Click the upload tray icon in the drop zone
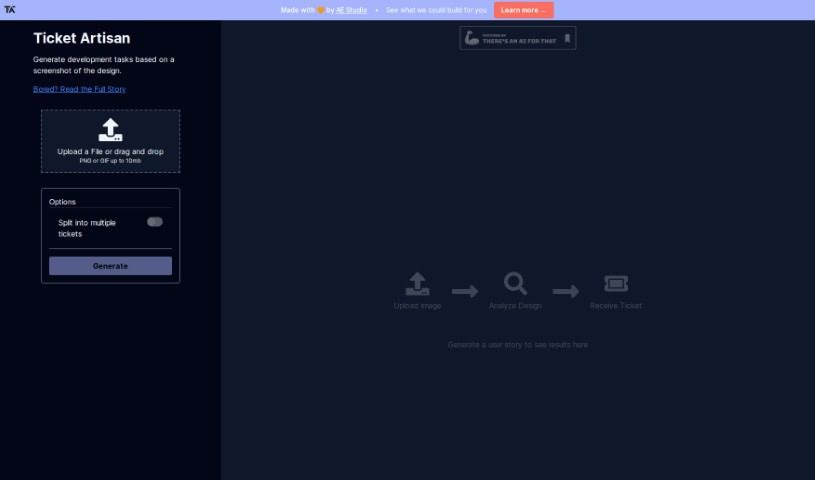The height and width of the screenshot is (480, 815). pos(110,130)
